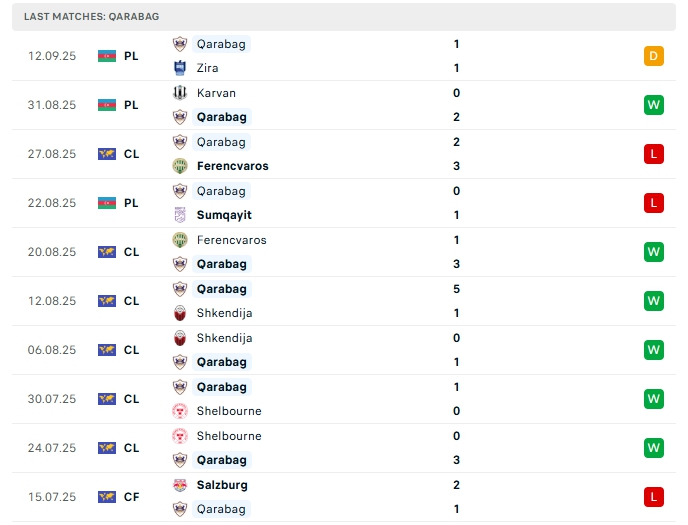Screen dimensions: 688x525
Task: Open the Sumqayit team name link
Action: coord(224,215)
